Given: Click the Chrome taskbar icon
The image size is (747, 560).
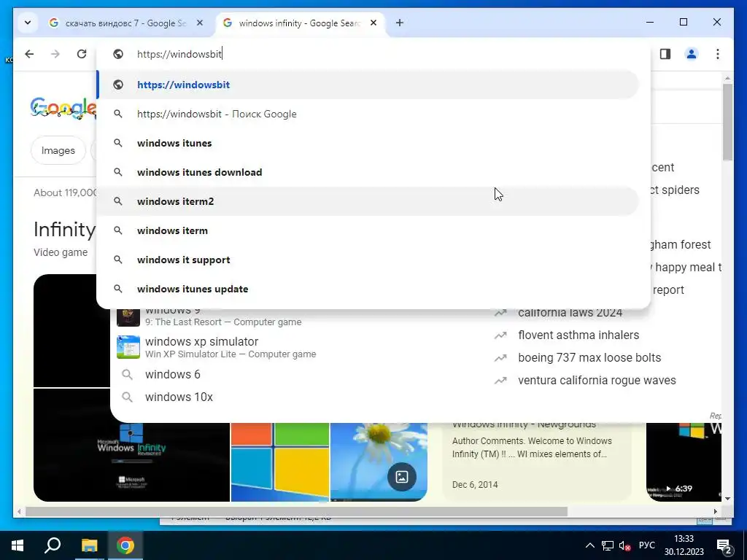Looking at the screenshot, I should 125,545.
